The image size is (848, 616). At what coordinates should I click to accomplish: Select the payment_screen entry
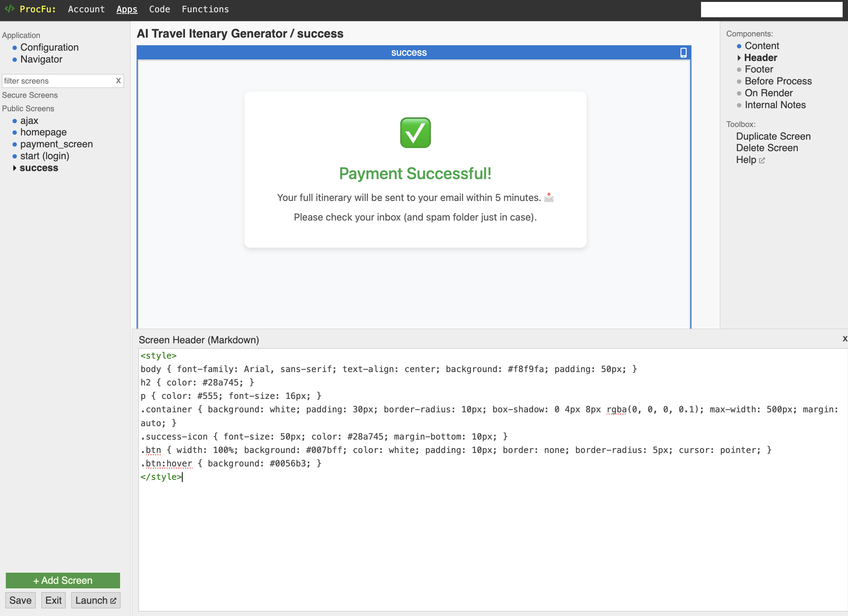(56, 144)
